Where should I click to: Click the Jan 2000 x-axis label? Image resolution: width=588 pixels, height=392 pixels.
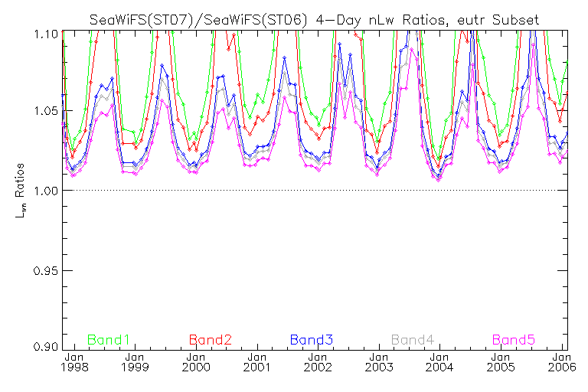pos(196,362)
